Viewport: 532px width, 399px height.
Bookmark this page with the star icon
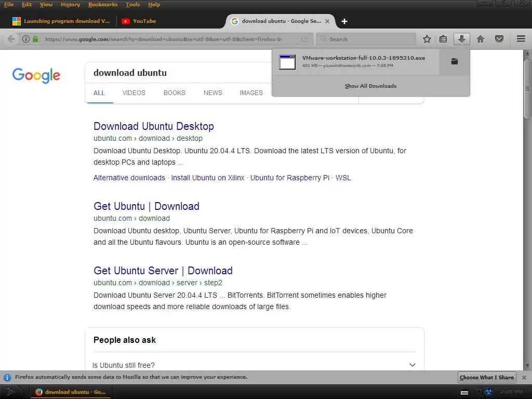[427, 39]
